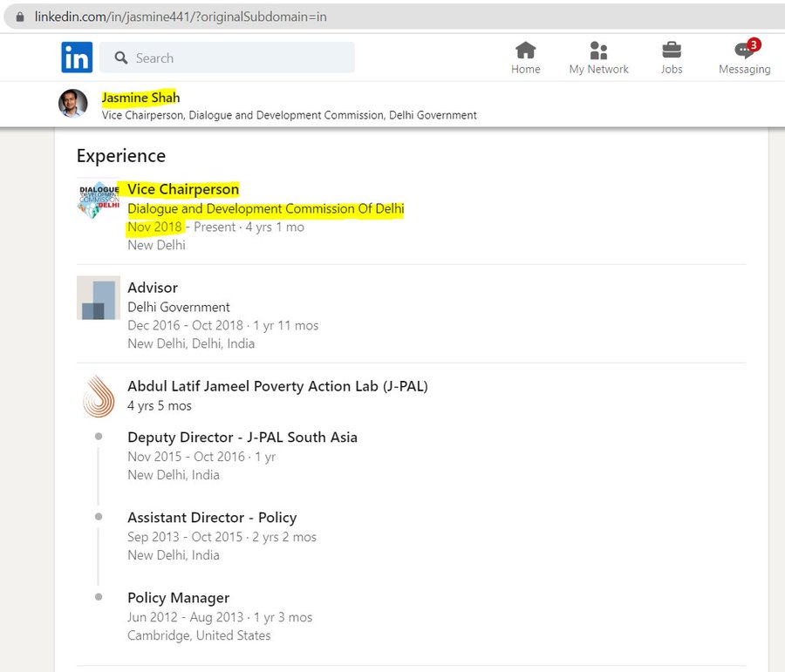Click the browser address bar lock icon
This screenshot has width=785, height=672.
(x=20, y=17)
